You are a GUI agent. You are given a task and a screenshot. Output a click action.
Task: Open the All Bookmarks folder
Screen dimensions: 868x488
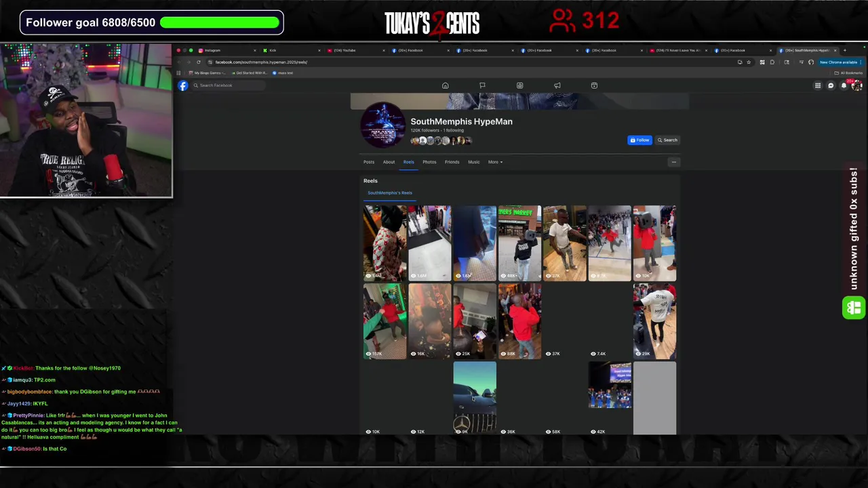click(x=849, y=73)
